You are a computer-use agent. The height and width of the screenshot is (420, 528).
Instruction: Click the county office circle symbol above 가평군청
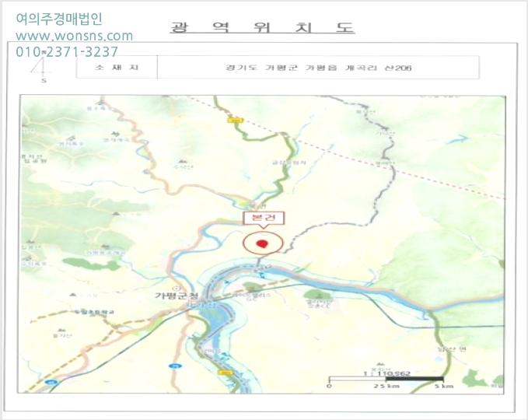tap(177, 289)
